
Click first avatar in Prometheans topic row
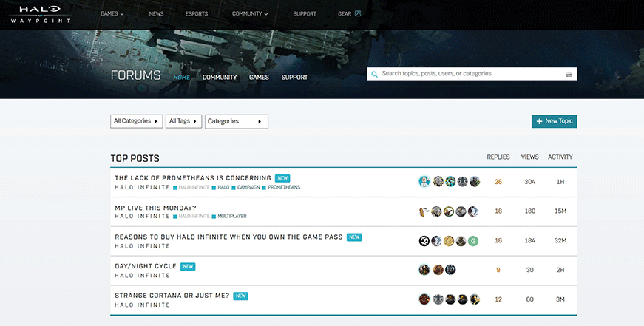[x=424, y=181]
